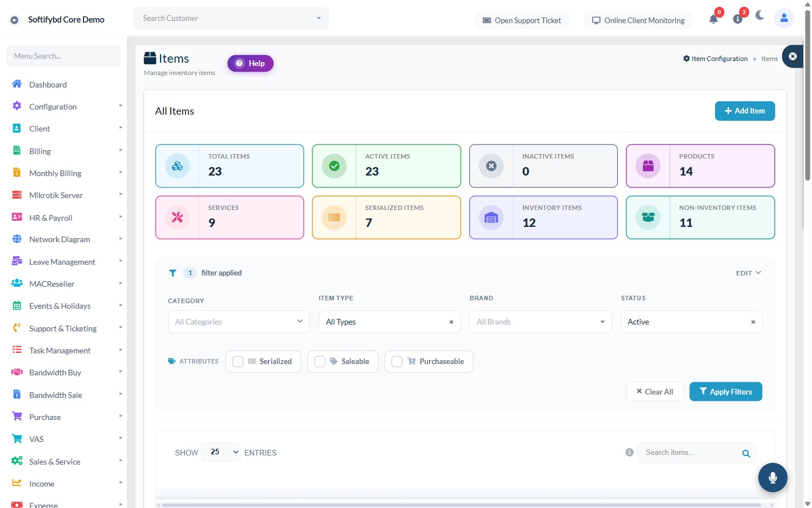Image resolution: width=812 pixels, height=508 pixels.
Task: Click the Monthly Billing icon
Action: (17, 173)
